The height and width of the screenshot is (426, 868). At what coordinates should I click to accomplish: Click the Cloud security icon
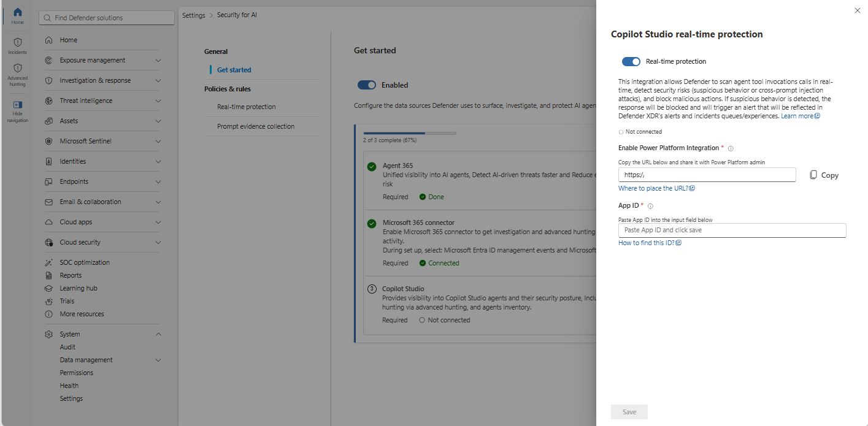click(49, 242)
